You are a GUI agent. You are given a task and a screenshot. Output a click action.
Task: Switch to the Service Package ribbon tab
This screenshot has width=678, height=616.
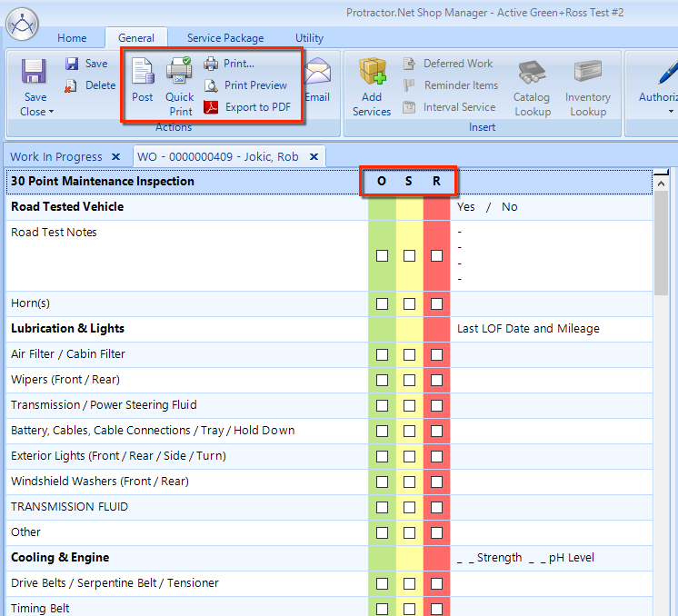225,38
